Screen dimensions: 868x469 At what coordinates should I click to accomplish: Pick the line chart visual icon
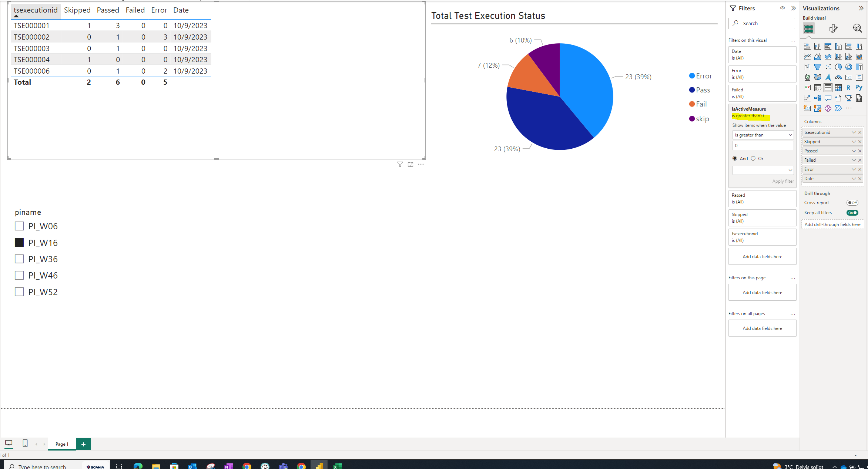coord(807,57)
